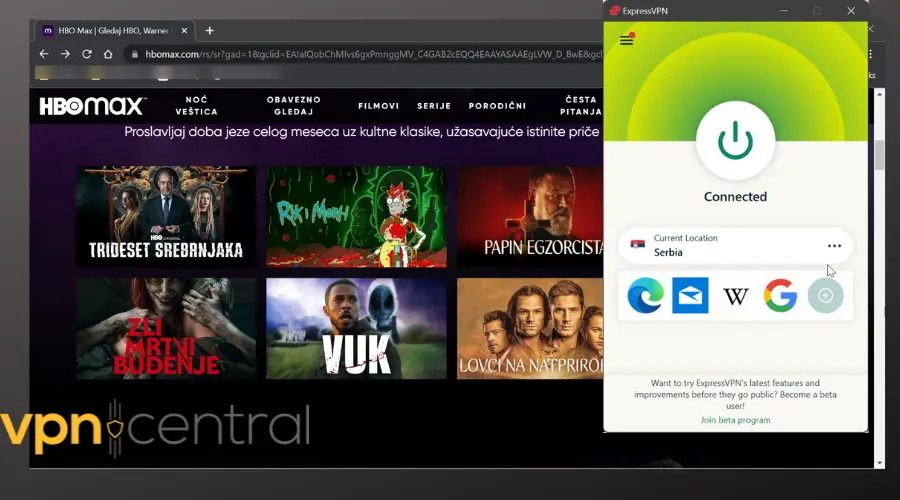Open the Wikipedia shortcut
Viewport: 900px width, 500px height.
[735, 296]
